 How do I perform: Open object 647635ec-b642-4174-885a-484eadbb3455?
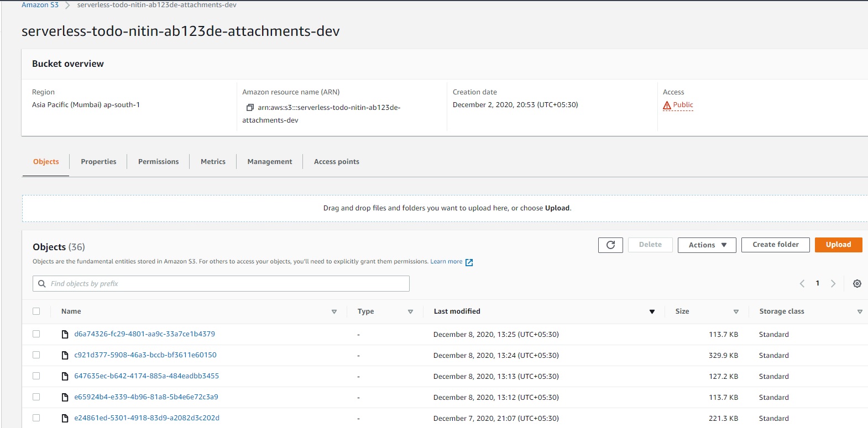147,376
